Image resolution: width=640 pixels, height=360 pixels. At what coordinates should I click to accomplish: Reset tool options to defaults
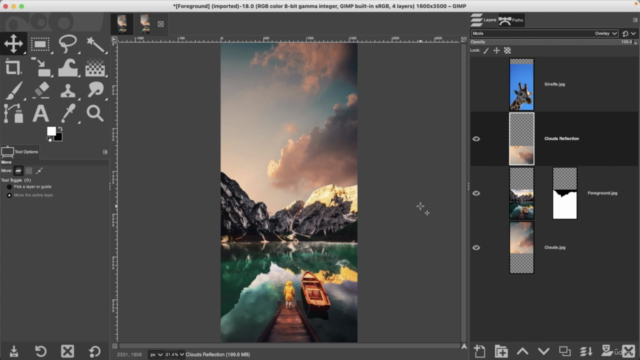[94, 351]
